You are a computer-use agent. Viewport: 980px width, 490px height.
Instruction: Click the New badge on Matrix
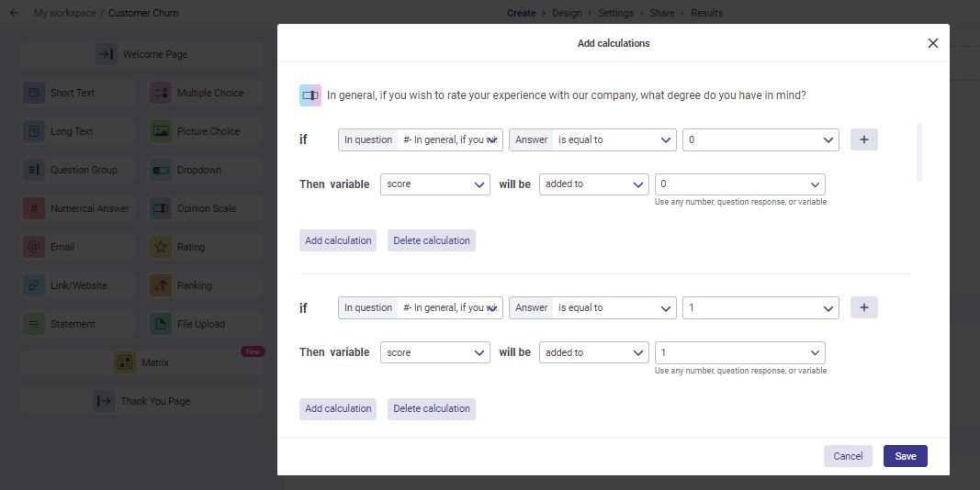pos(253,352)
